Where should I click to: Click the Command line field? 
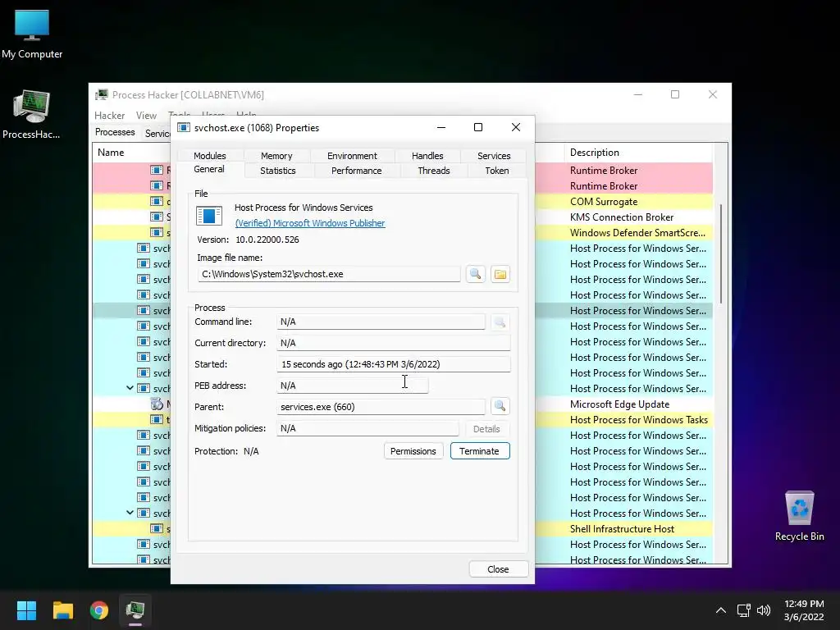click(x=381, y=322)
